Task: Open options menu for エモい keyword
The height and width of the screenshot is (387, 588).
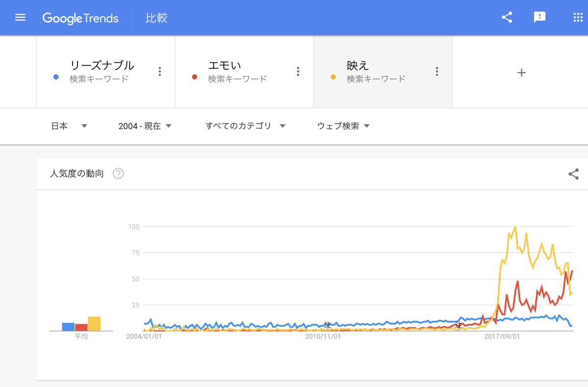Action: click(x=298, y=71)
